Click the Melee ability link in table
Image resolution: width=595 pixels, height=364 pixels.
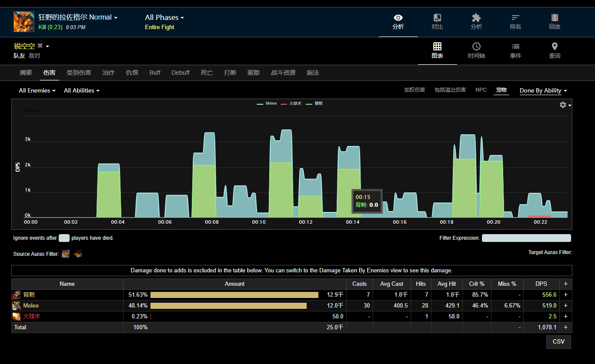coord(31,306)
